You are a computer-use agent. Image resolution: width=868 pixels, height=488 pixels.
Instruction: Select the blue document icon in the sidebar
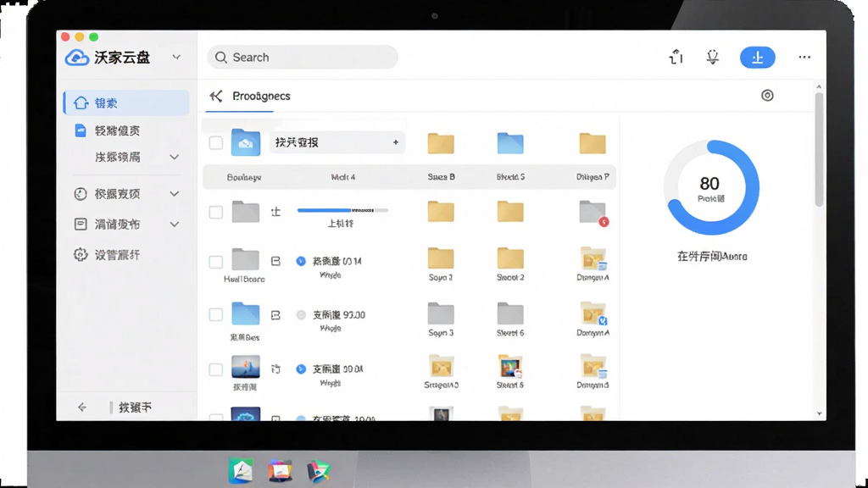(81, 130)
